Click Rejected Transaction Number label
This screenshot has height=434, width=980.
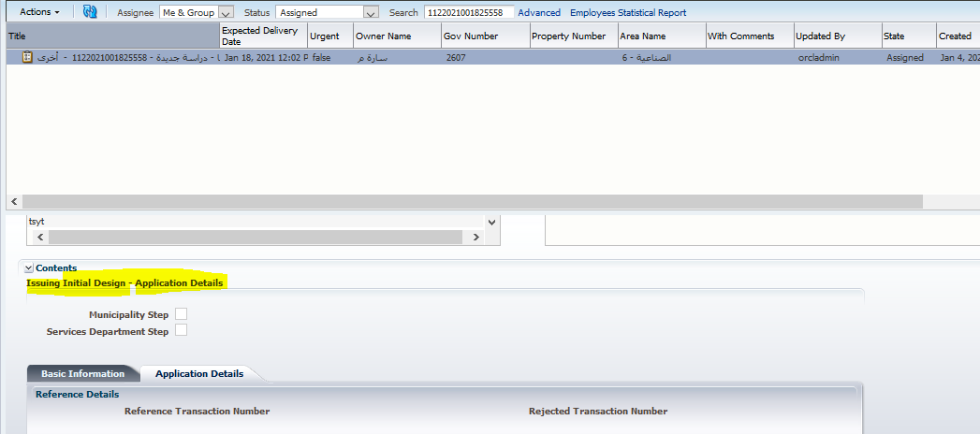point(598,411)
